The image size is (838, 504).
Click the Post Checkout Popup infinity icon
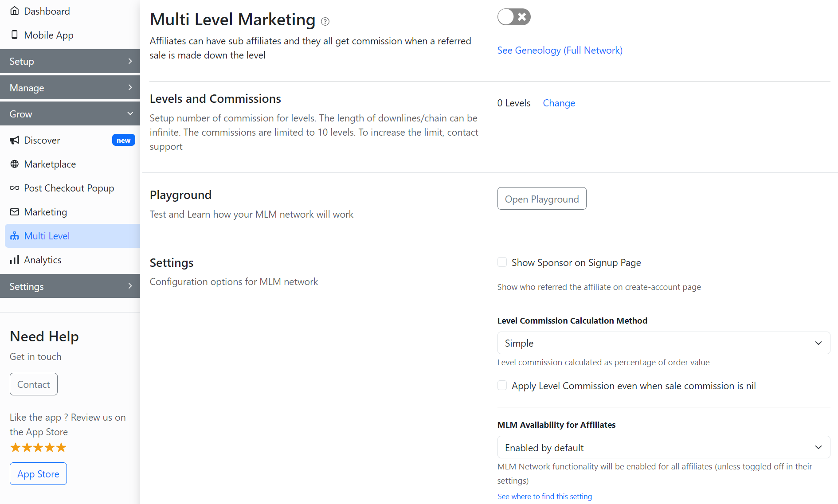(15, 188)
